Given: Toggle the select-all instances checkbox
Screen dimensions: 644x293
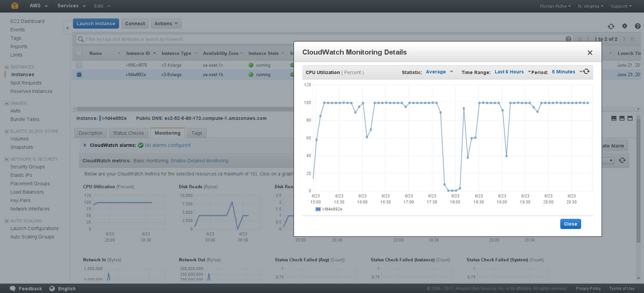Looking at the screenshot, I should tap(79, 53).
